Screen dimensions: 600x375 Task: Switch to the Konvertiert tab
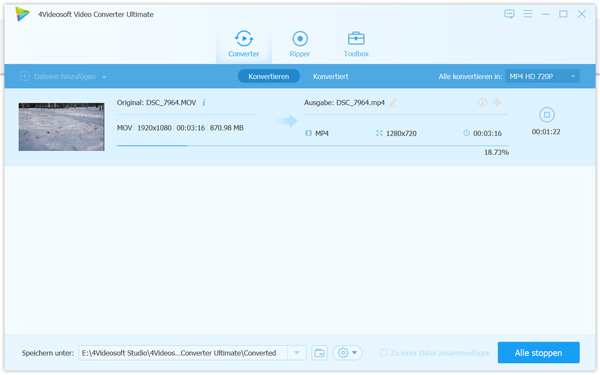tap(331, 76)
